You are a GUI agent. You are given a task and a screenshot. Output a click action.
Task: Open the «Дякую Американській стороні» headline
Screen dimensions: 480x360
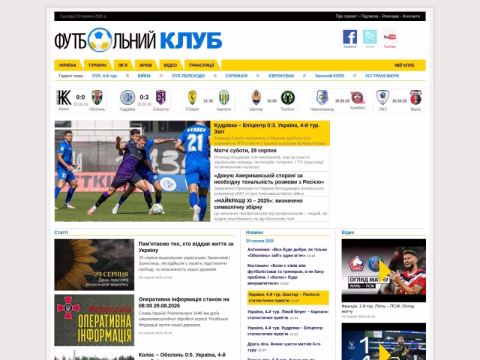pos(269,179)
